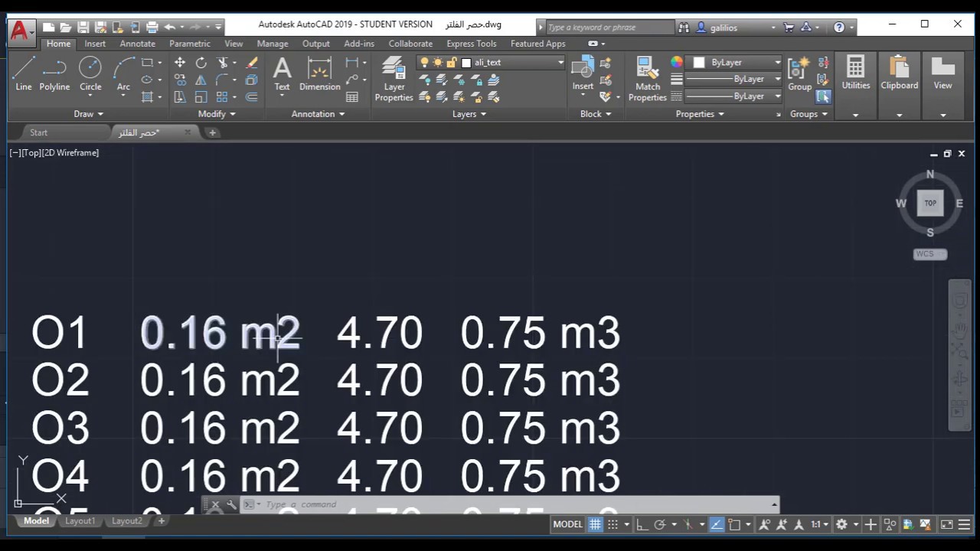Toggle ortho mode in status bar
Image resolution: width=980 pixels, height=551 pixels.
[x=642, y=524]
